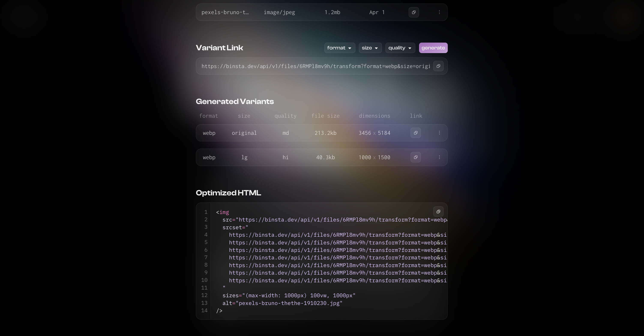
Task: Copy link of webp original md variant
Action: tap(415, 133)
